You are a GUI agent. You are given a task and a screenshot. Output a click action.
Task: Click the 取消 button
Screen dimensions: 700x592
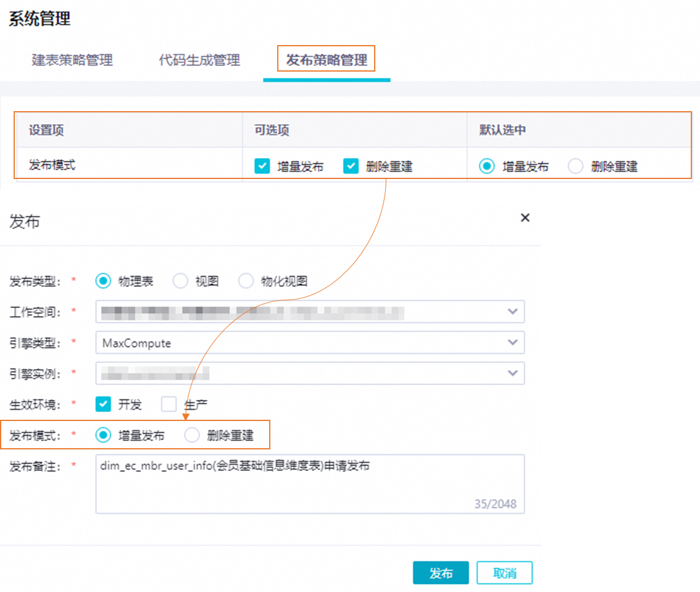click(x=504, y=573)
